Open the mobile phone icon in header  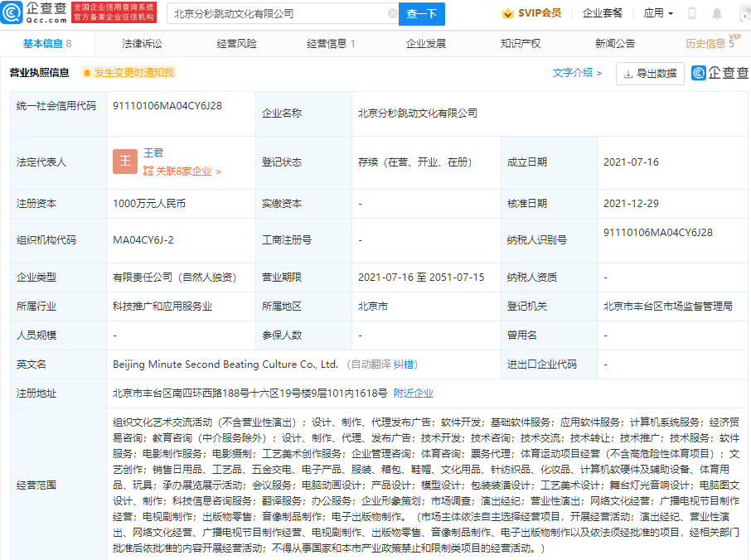[692, 13]
